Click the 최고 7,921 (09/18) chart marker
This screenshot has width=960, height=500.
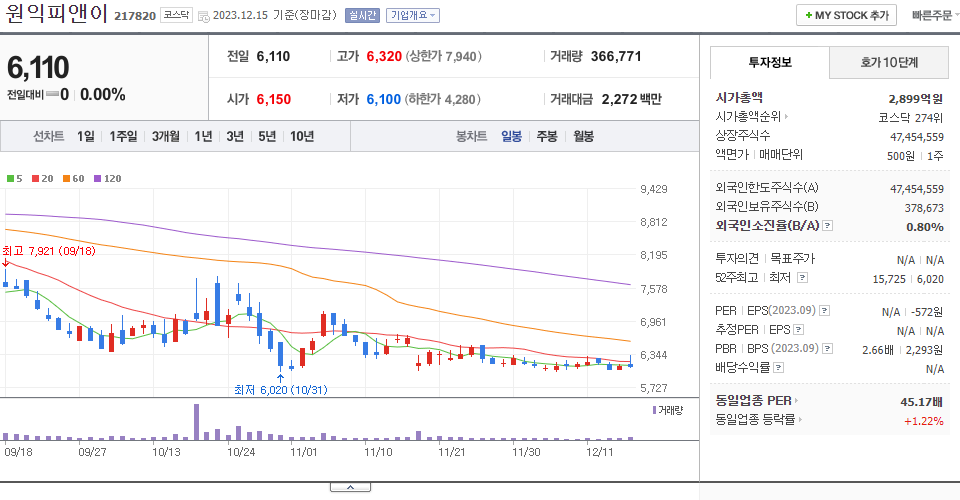click(x=49, y=251)
